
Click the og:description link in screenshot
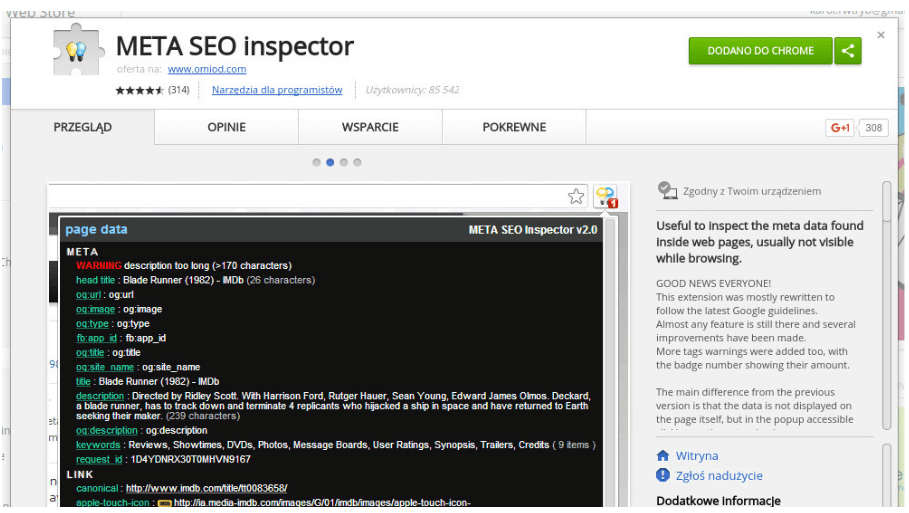[x=107, y=430]
